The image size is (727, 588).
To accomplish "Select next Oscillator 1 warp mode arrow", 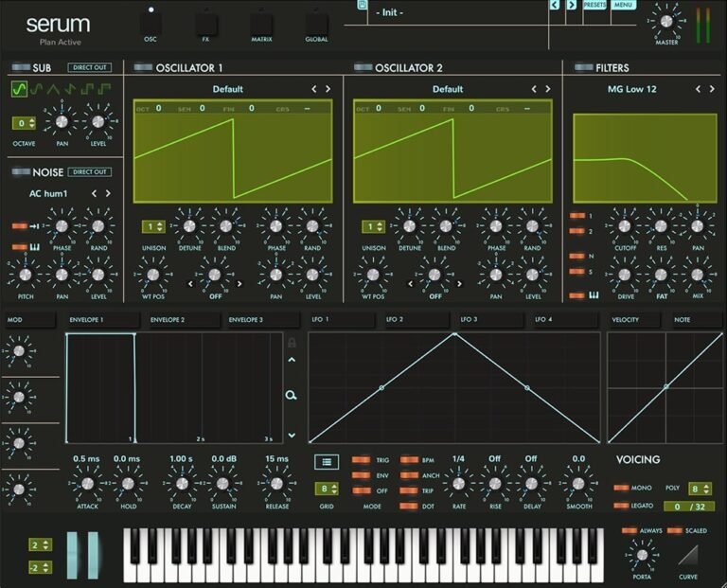I will coord(239,284).
